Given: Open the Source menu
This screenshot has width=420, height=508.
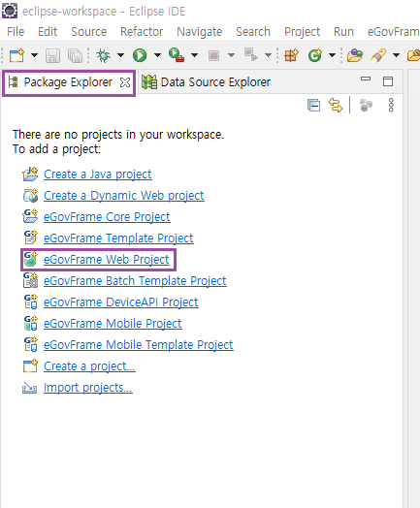Looking at the screenshot, I should pyautogui.click(x=89, y=32).
